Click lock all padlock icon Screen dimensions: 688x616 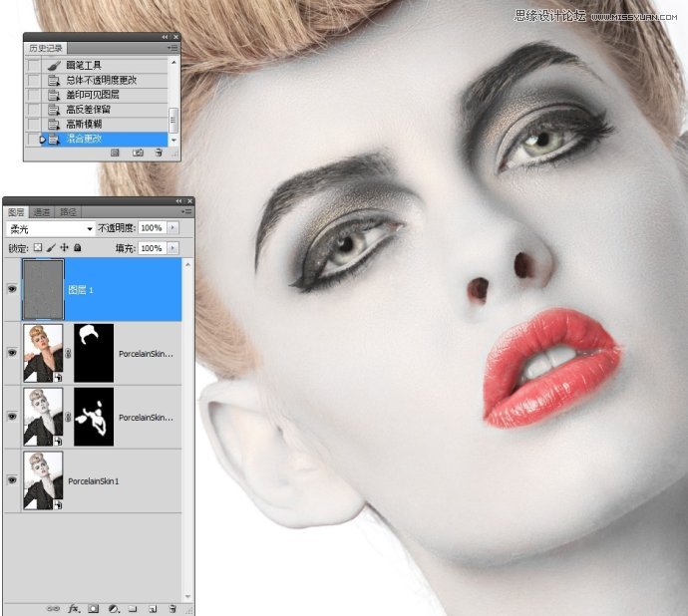(x=77, y=247)
